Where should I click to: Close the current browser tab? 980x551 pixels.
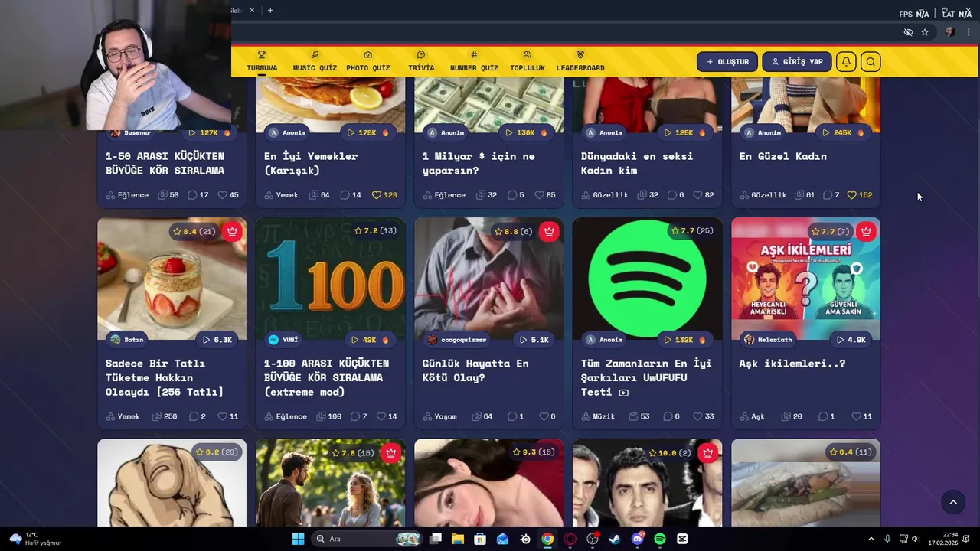pyautogui.click(x=252, y=10)
